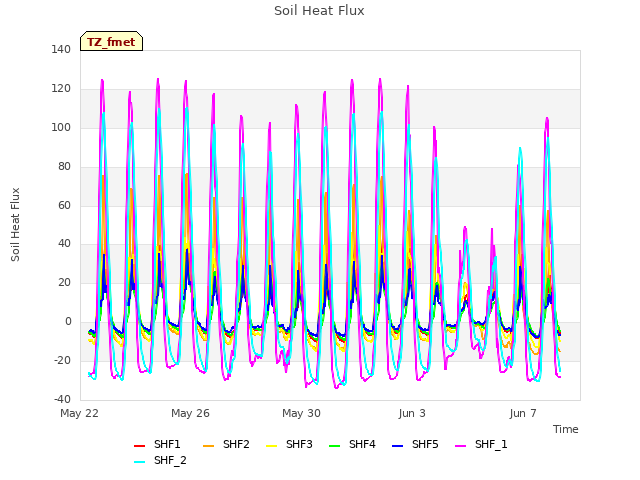
Task: Click the magenta SHF_1 legend swatch
Action: (460, 446)
